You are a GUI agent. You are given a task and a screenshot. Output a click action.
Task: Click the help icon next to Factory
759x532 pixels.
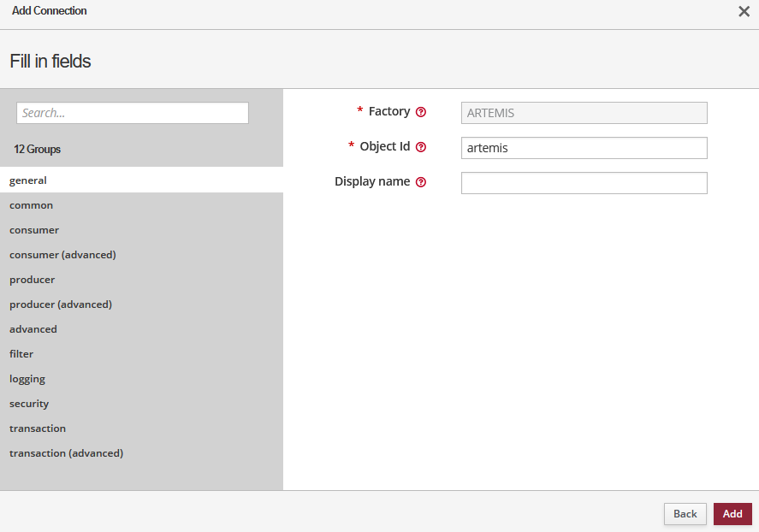pyautogui.click(x=420, y=112)
